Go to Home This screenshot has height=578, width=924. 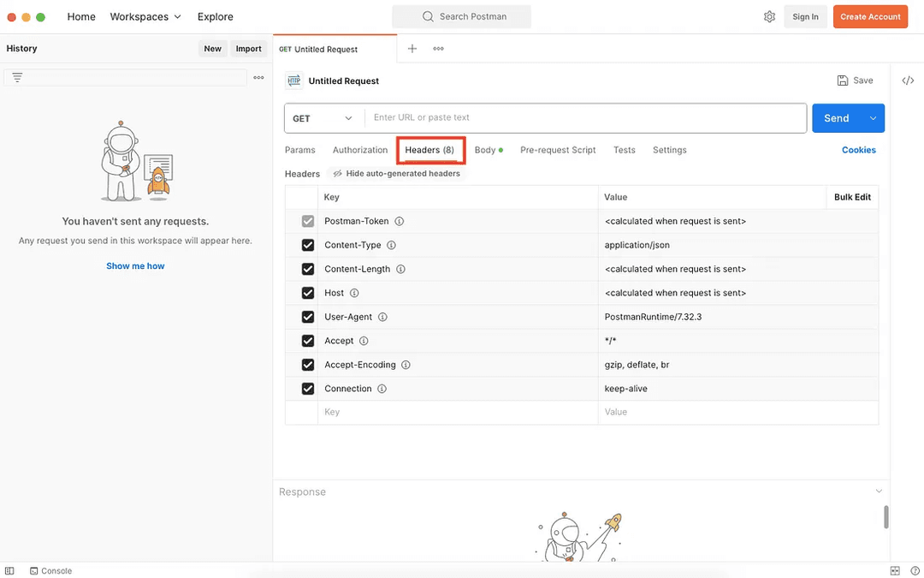[x=81, y=16]
